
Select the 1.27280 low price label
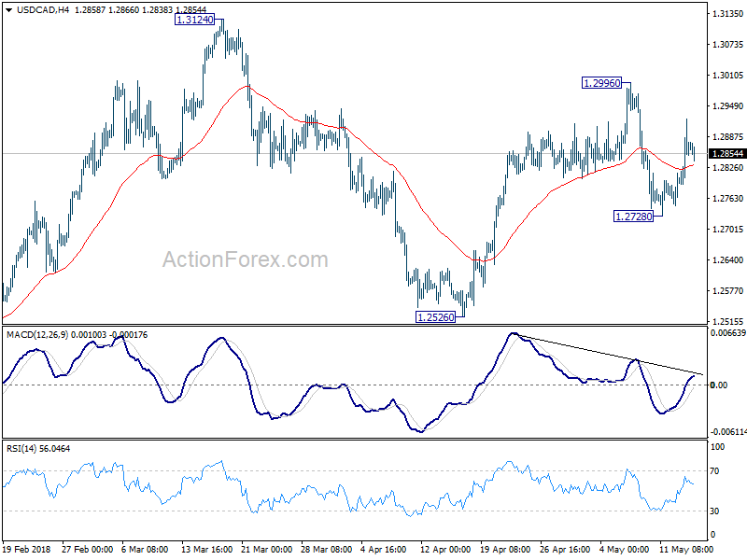coord(634,217)
